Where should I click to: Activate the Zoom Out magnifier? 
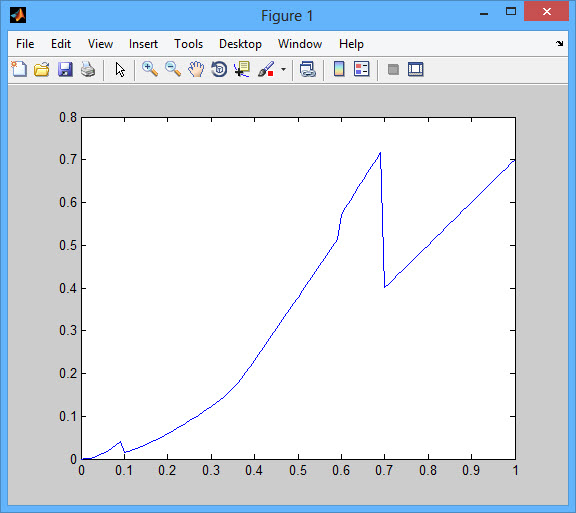[173, 69]
